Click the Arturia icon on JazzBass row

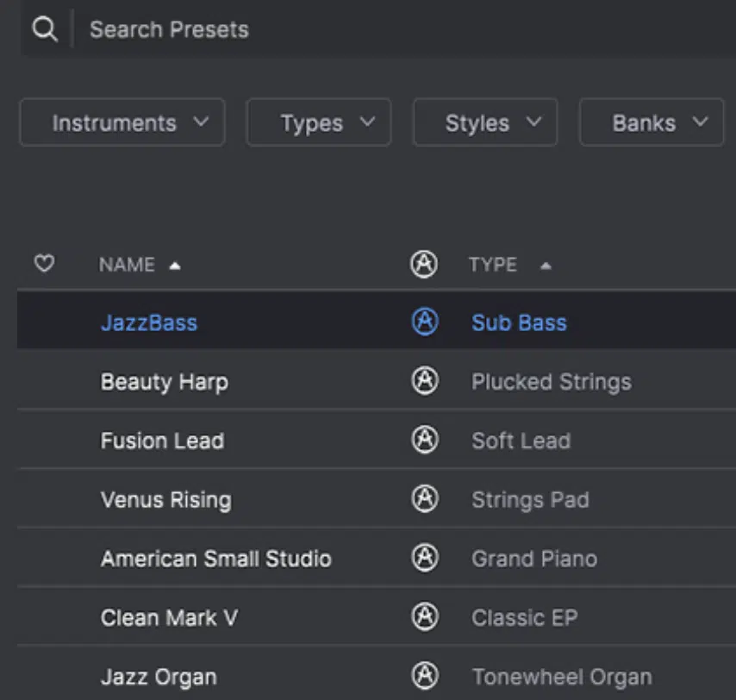point(425,322)
